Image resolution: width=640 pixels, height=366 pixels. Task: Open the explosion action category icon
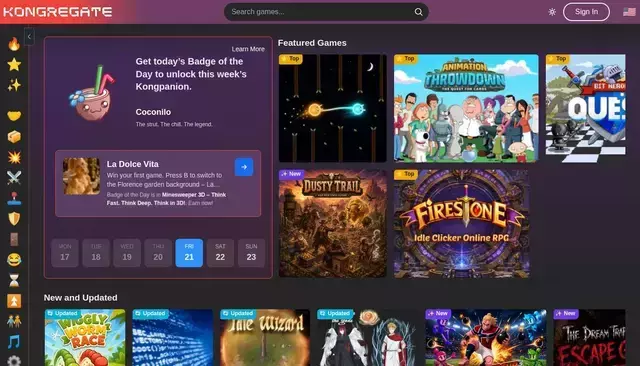click(x=14, y=157)
